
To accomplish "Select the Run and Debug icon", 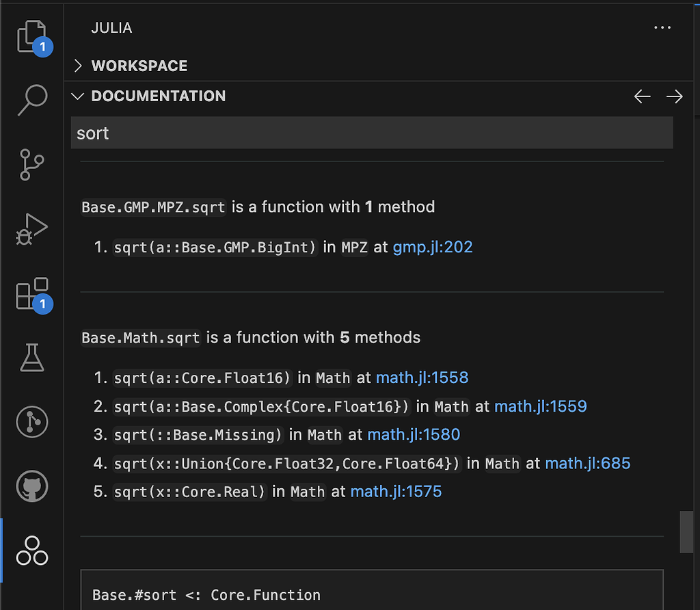I will pos(31,229).
